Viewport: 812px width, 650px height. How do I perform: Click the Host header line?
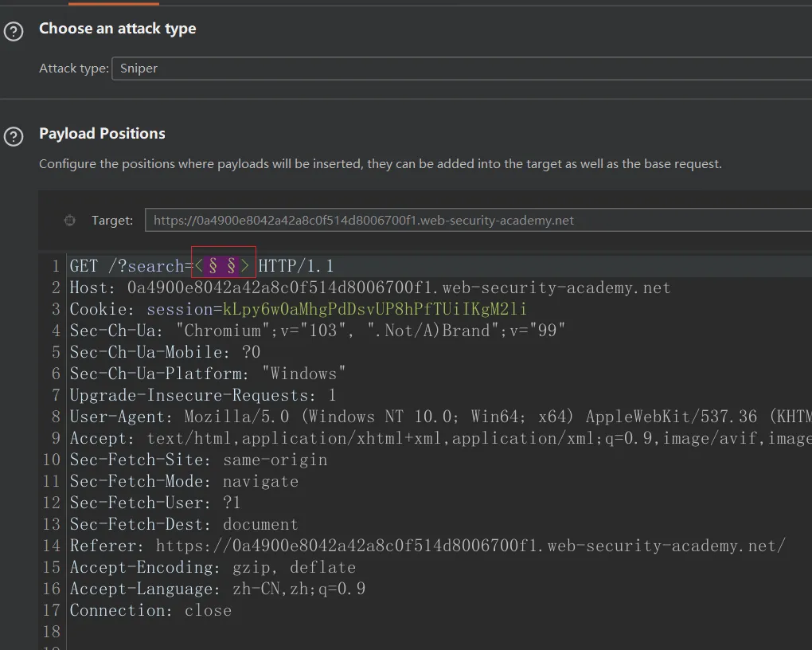[369, 288]
